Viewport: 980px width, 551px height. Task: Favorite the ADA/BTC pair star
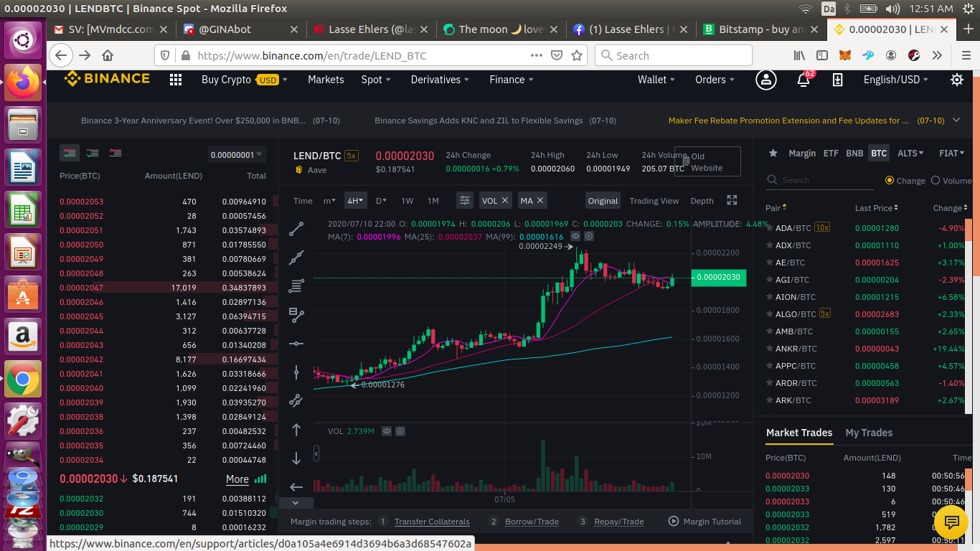tap(770, 228)
